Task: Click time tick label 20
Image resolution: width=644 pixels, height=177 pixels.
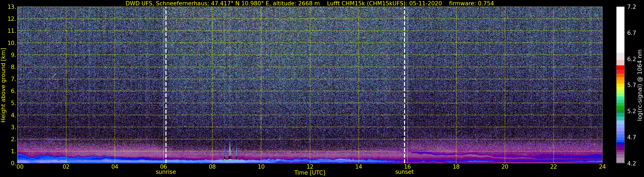Action: pyautogui.click(x=505, y=166)
